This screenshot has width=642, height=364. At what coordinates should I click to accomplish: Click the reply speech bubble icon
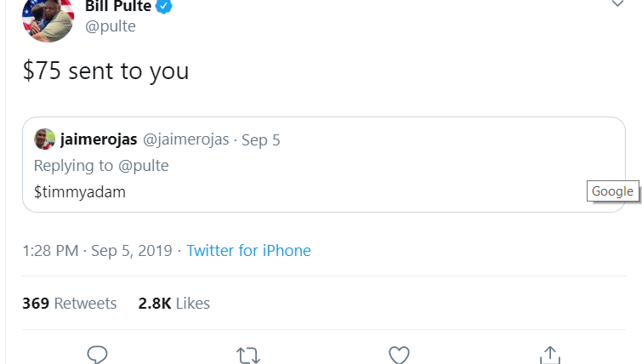coord(98,355)
